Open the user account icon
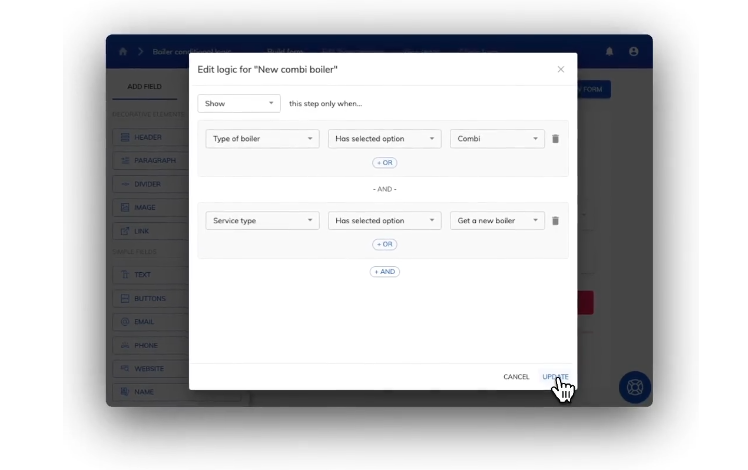Screen dimensions: 748x470 pos(634,52)
